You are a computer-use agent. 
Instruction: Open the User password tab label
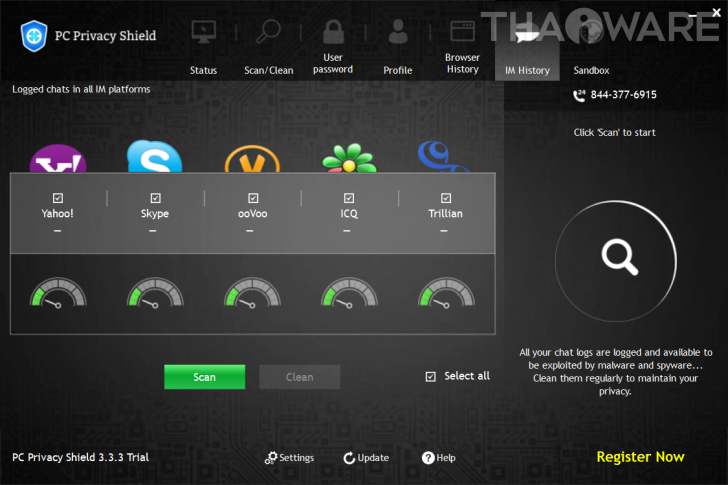(333, 64)
